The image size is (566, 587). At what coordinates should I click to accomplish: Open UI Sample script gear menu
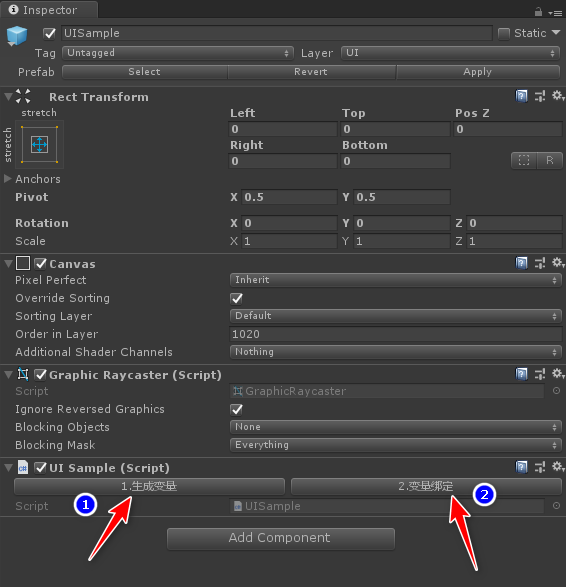(x=558, y=466)
